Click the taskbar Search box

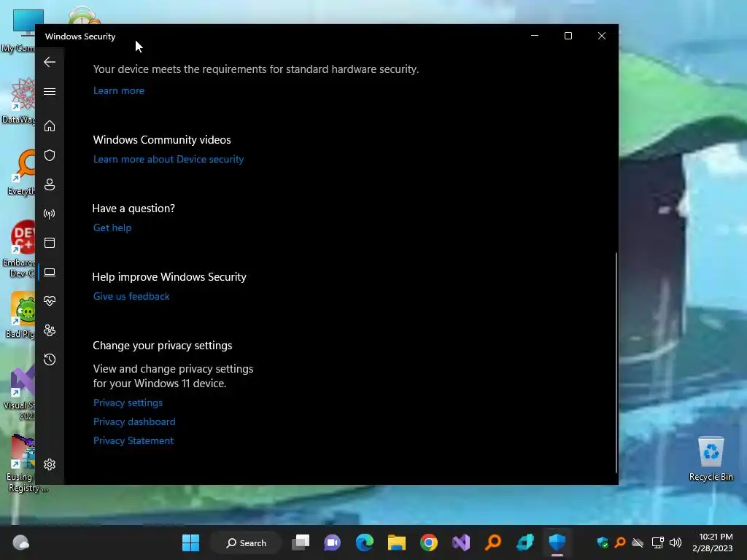pyautogui.click(x=246, y=542)
